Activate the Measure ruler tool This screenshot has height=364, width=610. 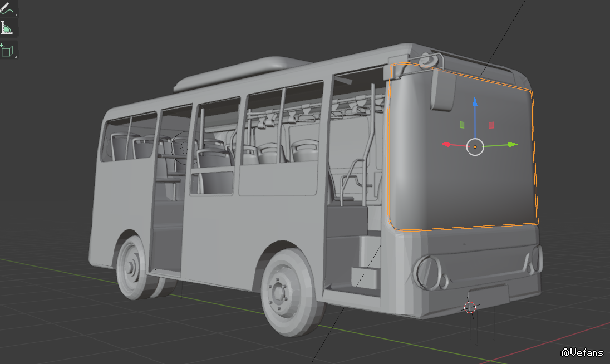point(8,28)
